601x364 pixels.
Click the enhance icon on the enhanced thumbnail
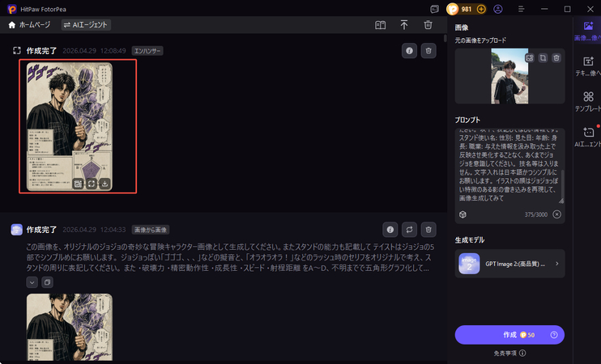(x=92, y=184)
